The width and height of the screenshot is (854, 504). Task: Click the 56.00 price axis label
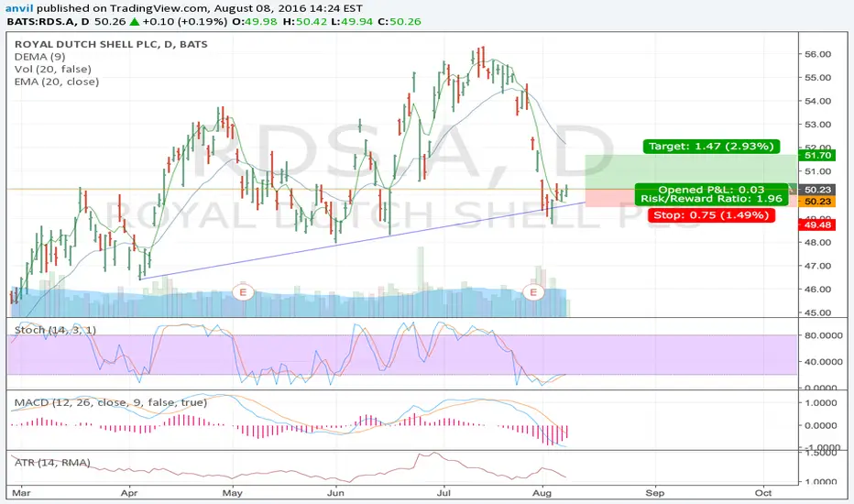point(817,54)
